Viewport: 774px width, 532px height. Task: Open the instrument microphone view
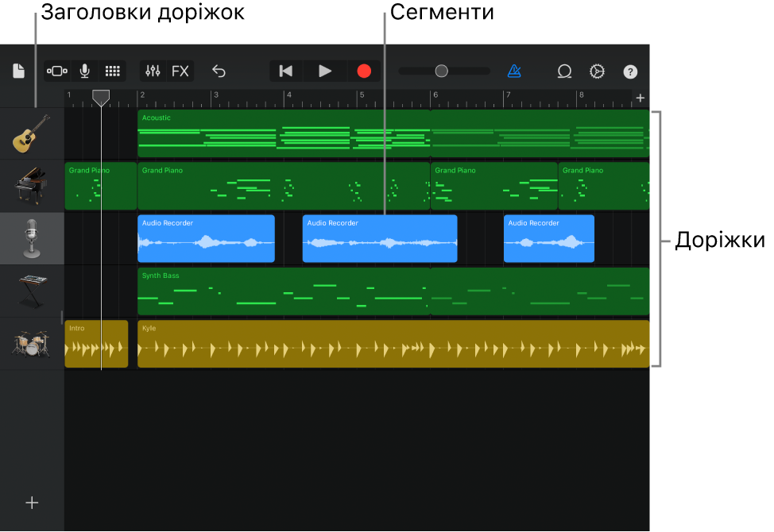(x=85, y=71)
